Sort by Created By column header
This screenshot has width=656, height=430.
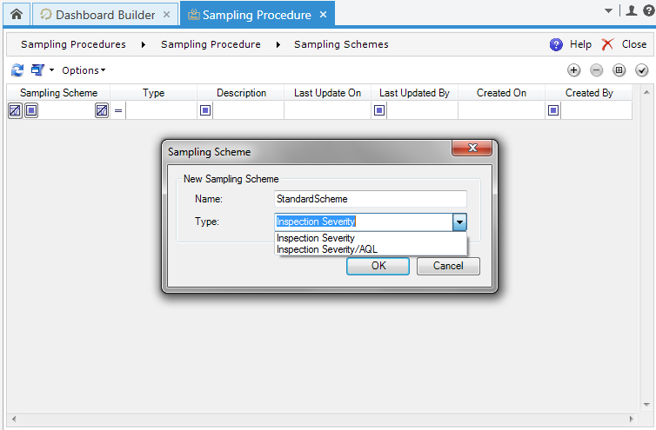[x=589, y=93]
